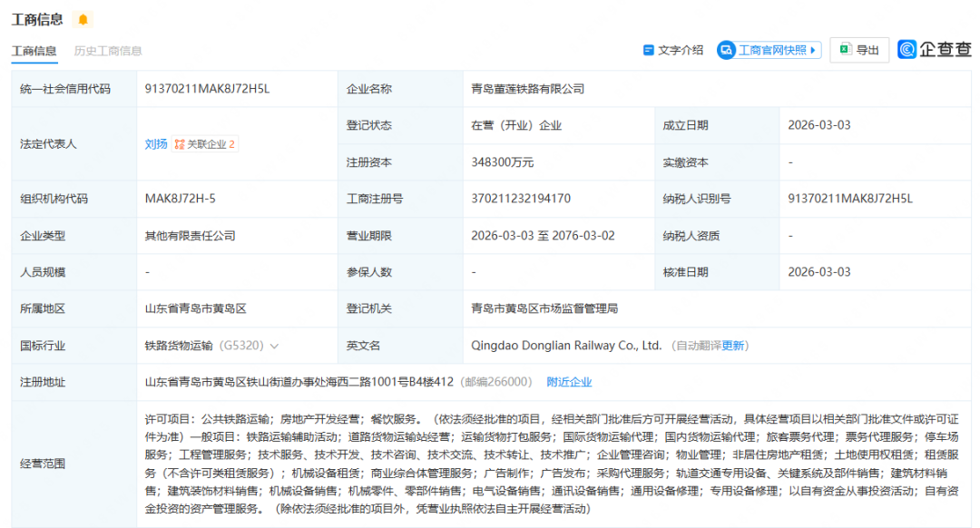Select 营业期限 2026-03-03 至 2076-03-02
The height and width of the screenshot is (528, 980).
(x=543, y=236)
